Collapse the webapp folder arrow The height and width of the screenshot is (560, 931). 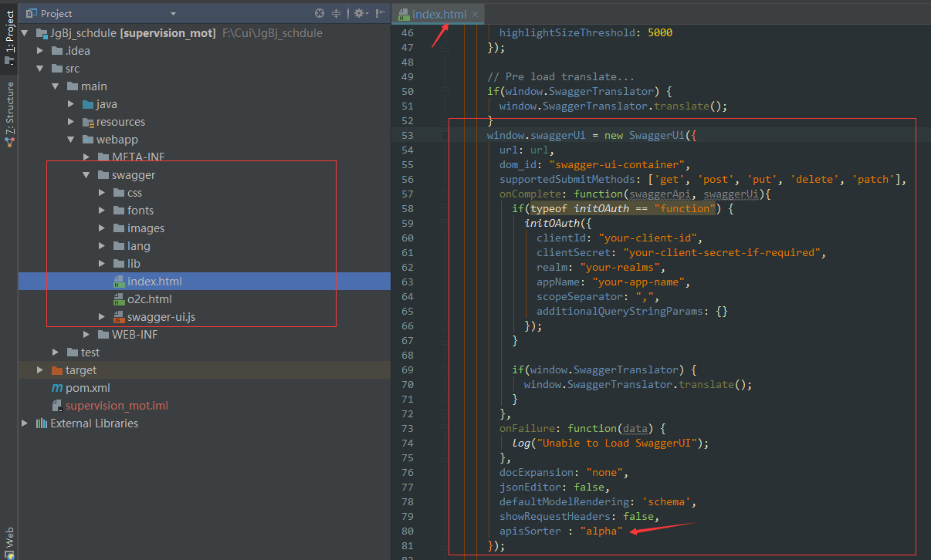tap(71, 140)
